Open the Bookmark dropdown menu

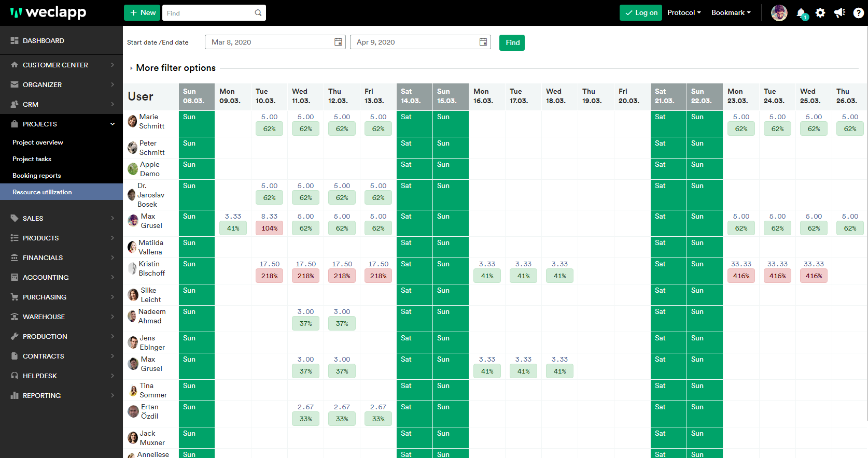pyautogui.click(x=731, y=13)
